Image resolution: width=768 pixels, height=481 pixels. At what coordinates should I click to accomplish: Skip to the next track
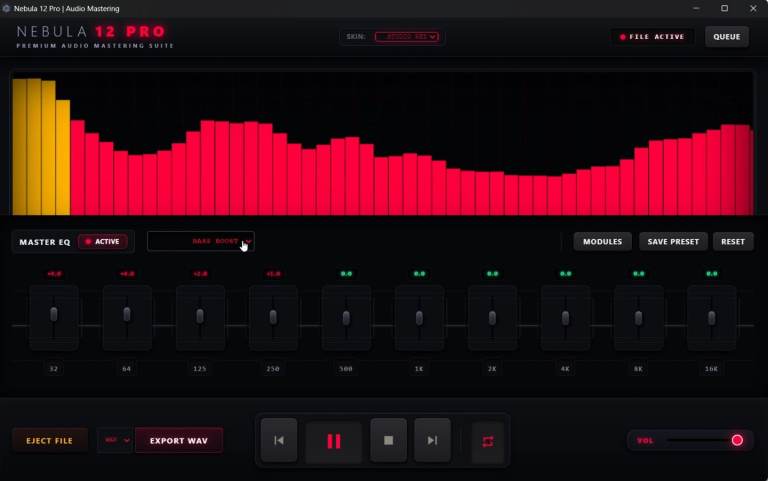tap(432, 440)
